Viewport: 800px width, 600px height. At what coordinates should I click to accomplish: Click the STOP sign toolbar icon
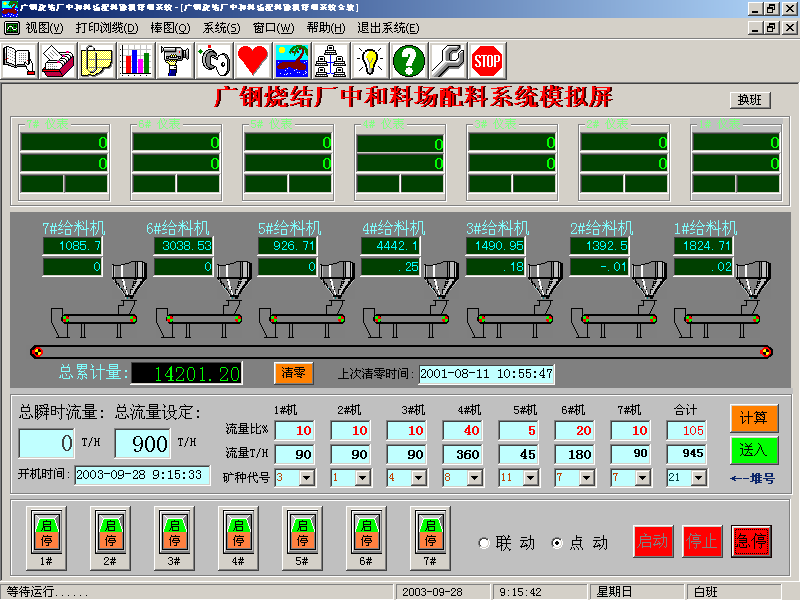click(490, 60)
